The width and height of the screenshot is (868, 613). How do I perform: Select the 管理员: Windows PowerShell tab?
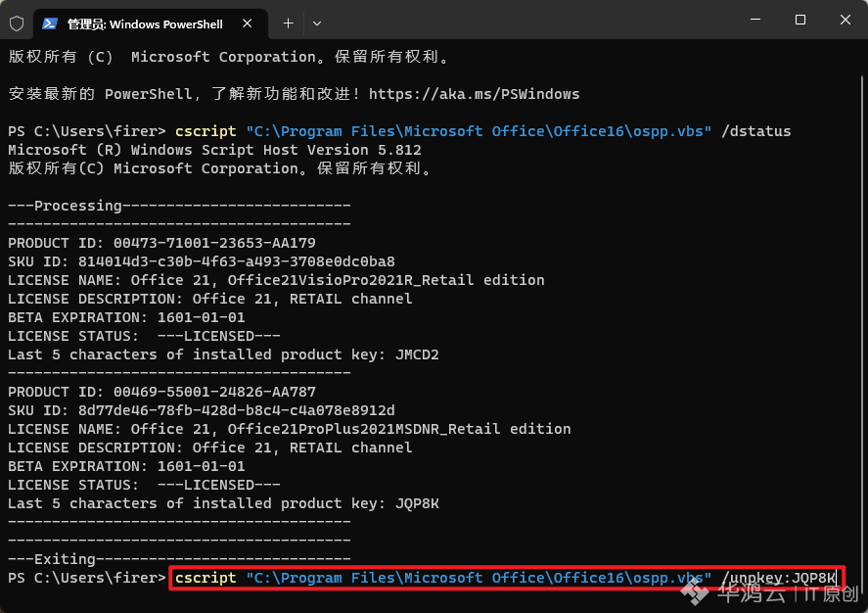[151, 24]
